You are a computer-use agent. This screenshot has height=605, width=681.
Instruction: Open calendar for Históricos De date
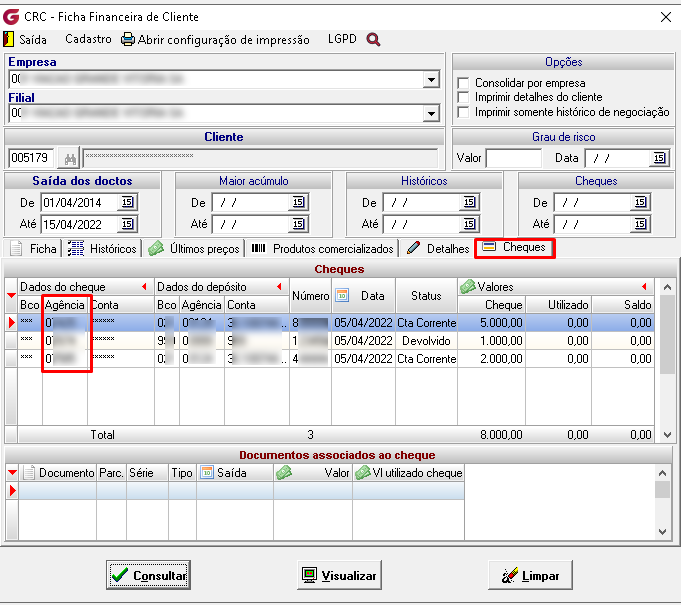(x=469, y=202)
